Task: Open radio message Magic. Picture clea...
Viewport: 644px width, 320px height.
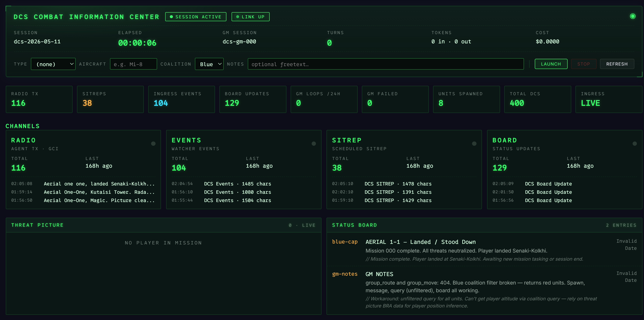Action: 83,200
